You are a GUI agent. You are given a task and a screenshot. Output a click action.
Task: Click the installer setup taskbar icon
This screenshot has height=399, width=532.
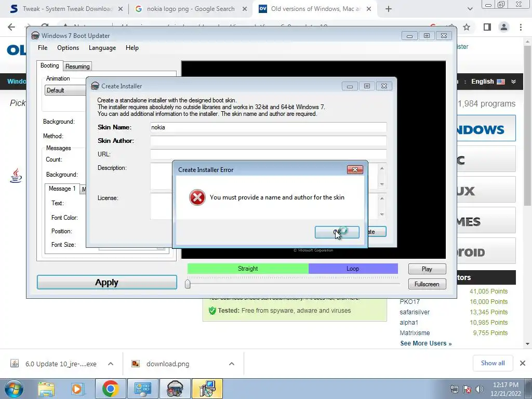point(207,389)
